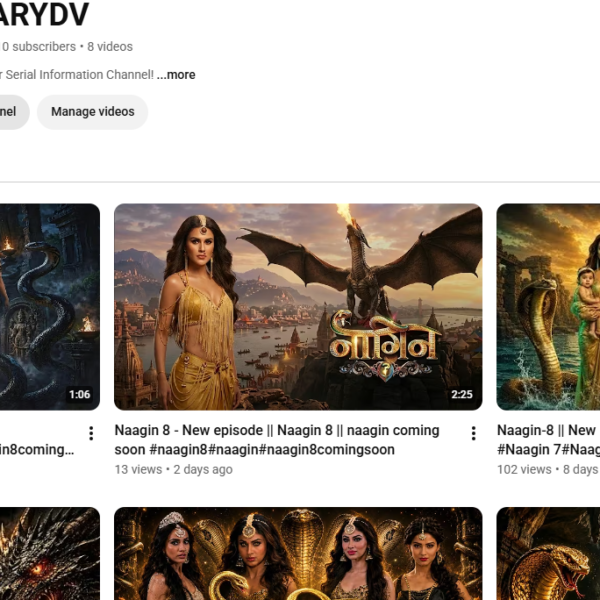Viewport: 600px width, 600px height.
Task: Play the 2:25 dragon thumbnail video
Action: [x=298, y=307]
